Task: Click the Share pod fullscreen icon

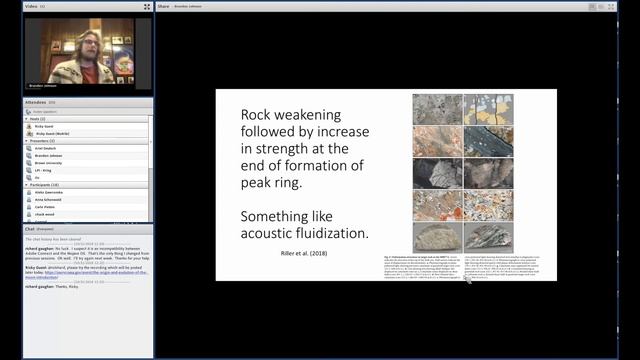Action: [611, 7]
